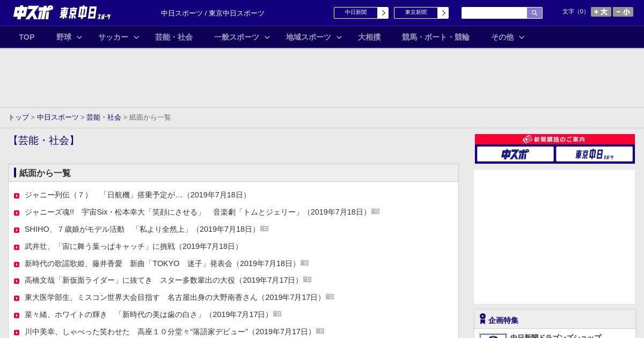Click camera icon beside 東大医学部生 article
This screenshot has width=644, height=338.
(x=330, y=297)
